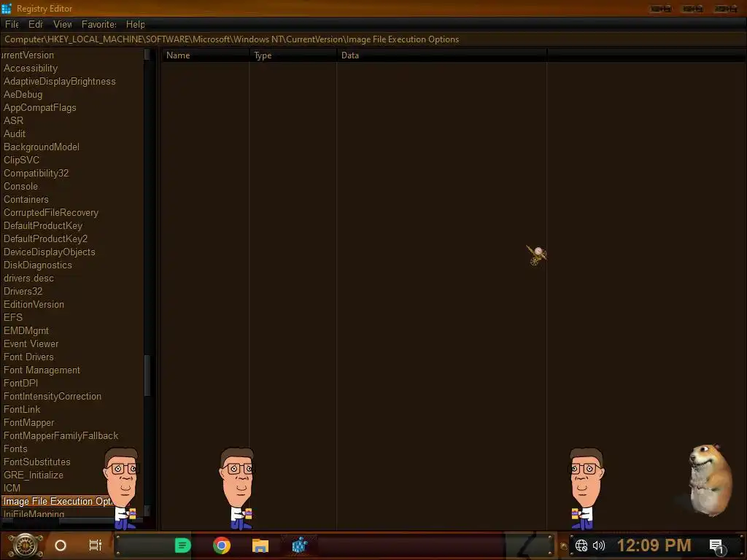
Task: Click the 12:09 PM clock
Action: point(654,545)
